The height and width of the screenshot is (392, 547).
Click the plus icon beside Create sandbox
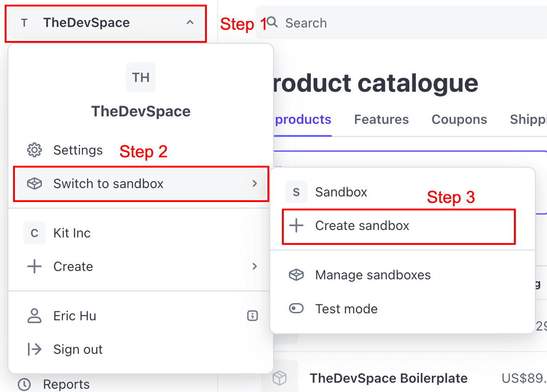point(296,226)
